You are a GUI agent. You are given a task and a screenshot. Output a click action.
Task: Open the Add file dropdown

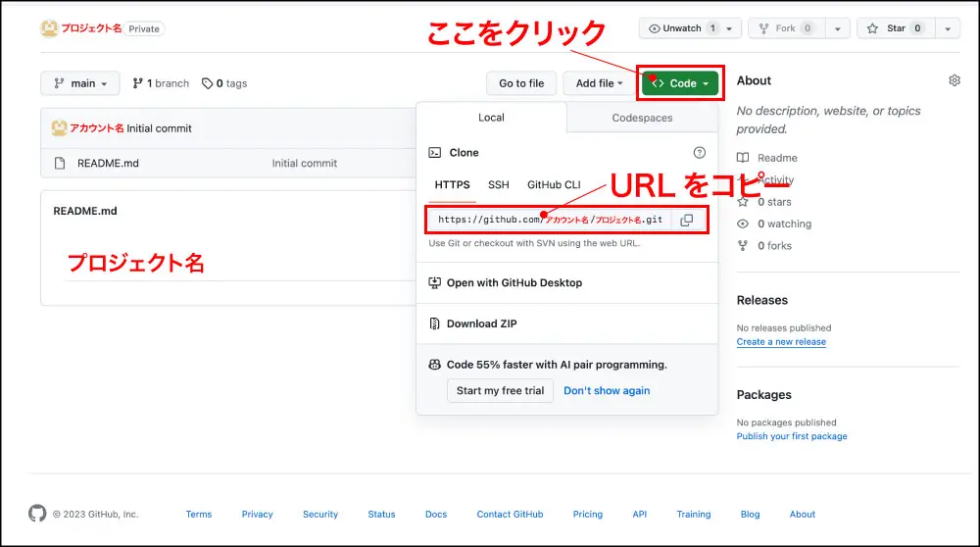coord(599,83)
